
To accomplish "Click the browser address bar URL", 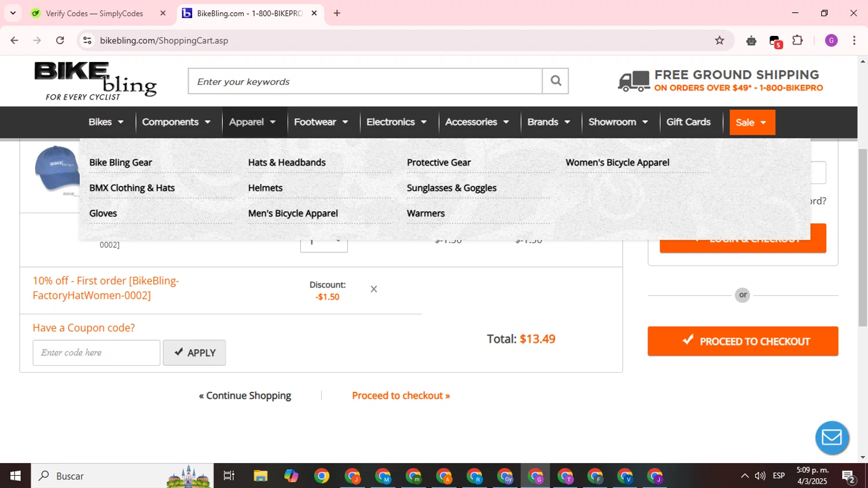I will [x=164, y=41].
